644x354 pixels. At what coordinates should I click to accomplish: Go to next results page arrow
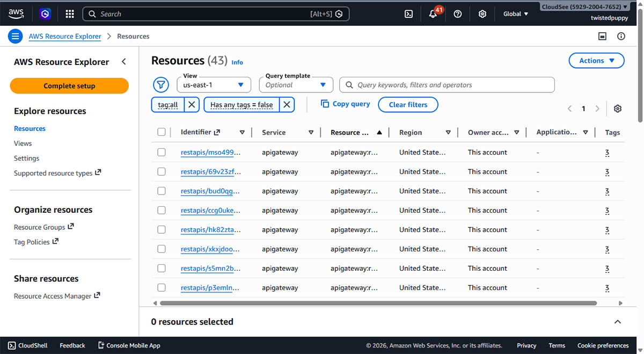click(x=597, y=109)
